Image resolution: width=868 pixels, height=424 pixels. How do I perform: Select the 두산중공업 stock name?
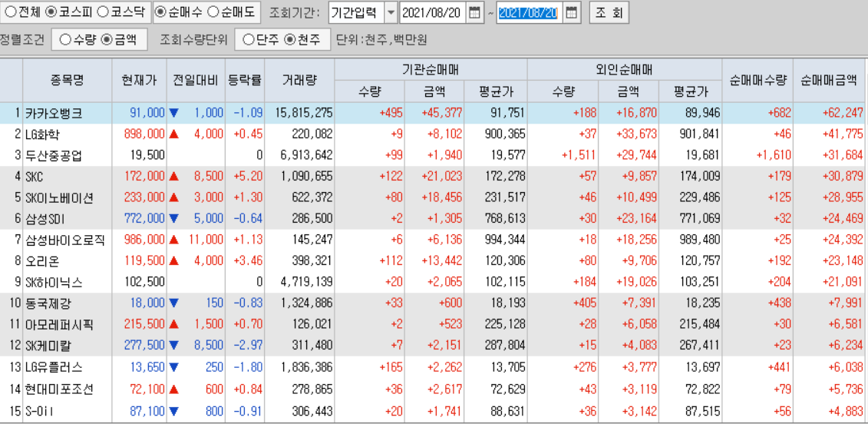(x=54, y=155)
